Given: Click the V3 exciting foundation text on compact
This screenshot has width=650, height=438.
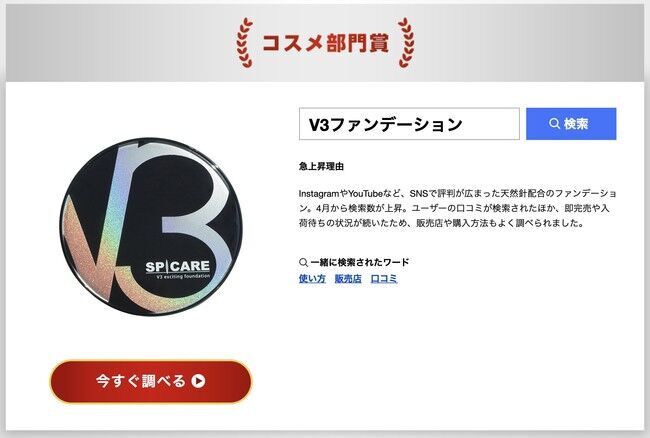Looking at the screenshot, I should point(183,276).
